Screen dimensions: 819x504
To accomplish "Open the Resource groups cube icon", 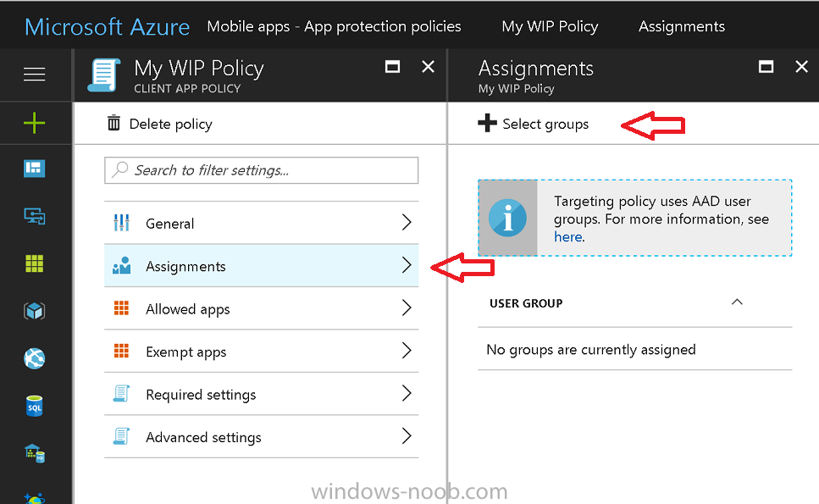I will 35,311.
